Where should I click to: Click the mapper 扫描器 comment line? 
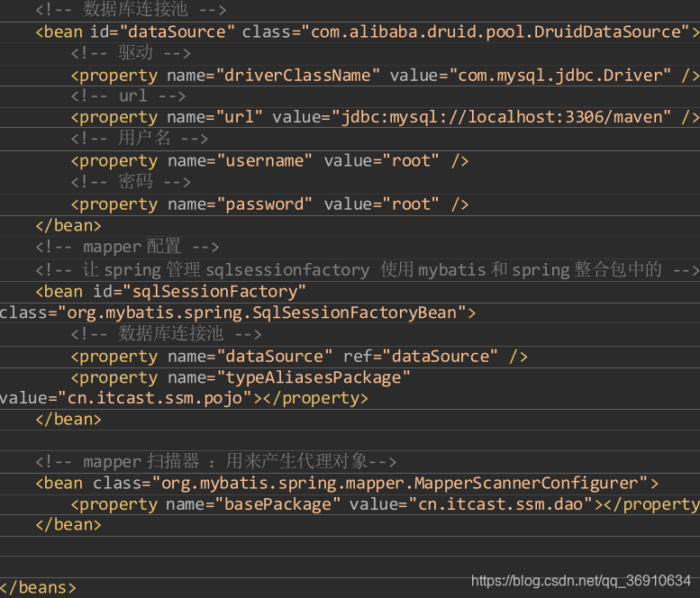(x=215, y=461)
